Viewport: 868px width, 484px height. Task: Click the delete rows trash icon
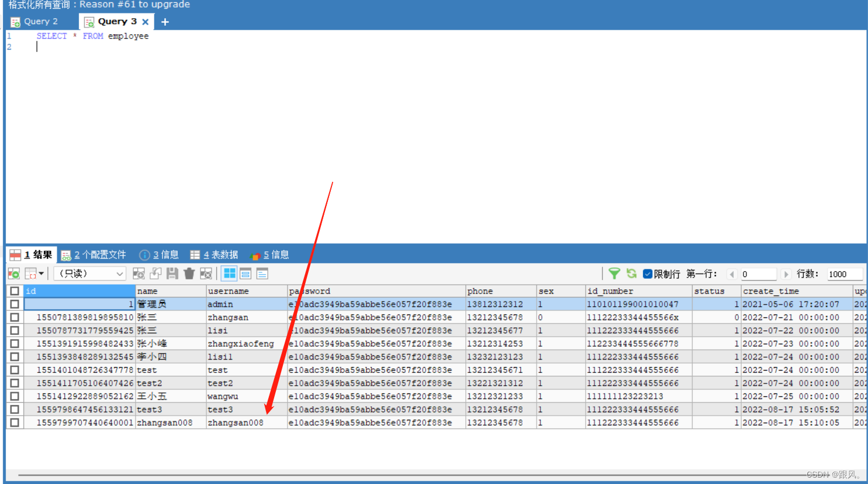(189, 273)
